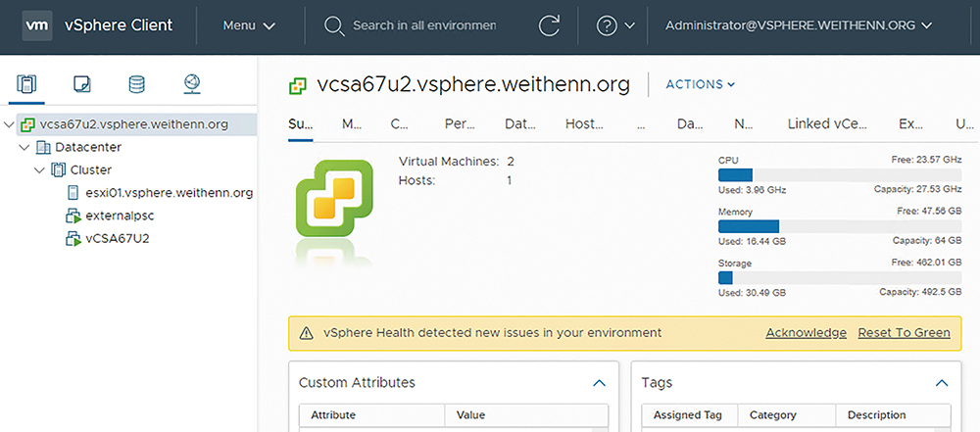Open the Storage view icon
Viewport: 980px width, 432px height.
point(137,84)
